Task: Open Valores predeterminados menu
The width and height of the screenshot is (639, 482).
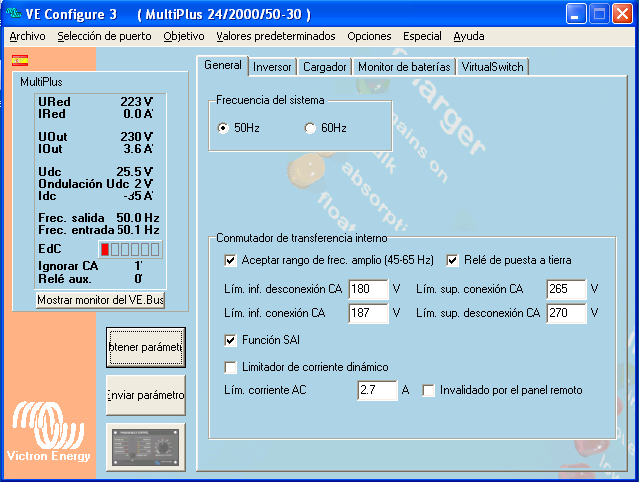Action: click(x=276, y=36)
